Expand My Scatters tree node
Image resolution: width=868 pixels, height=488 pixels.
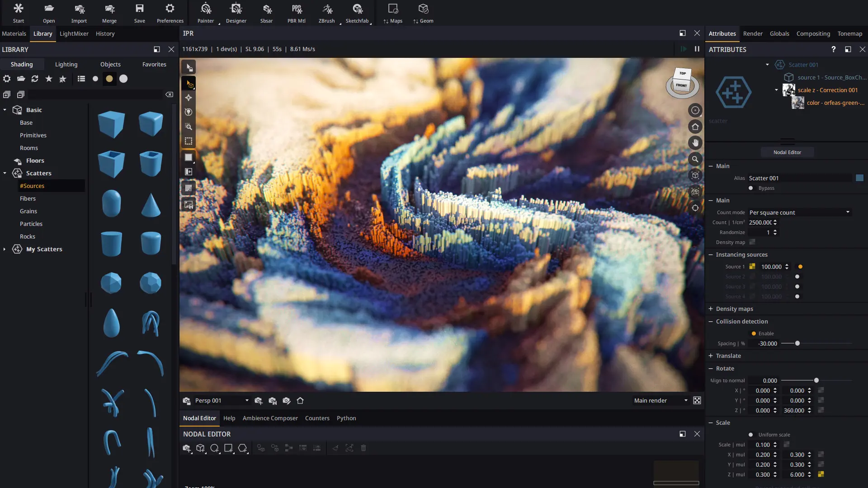pos(5,249)
